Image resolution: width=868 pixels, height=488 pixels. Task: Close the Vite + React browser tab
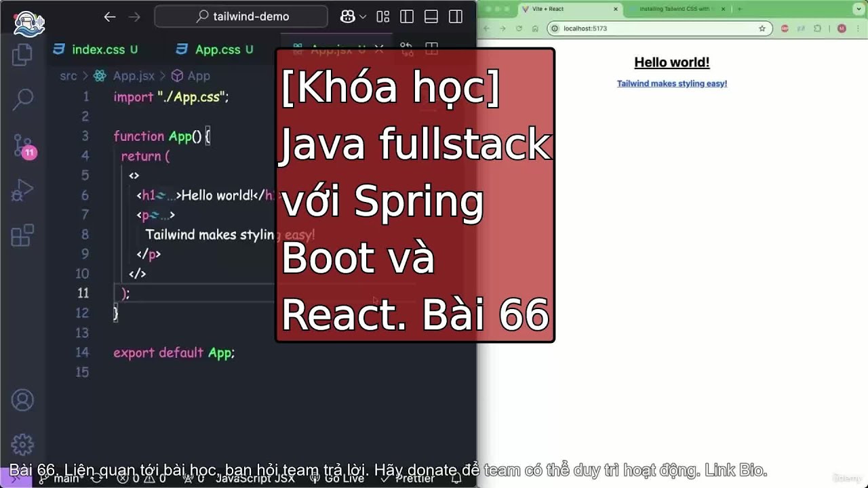tap(616, 9)
